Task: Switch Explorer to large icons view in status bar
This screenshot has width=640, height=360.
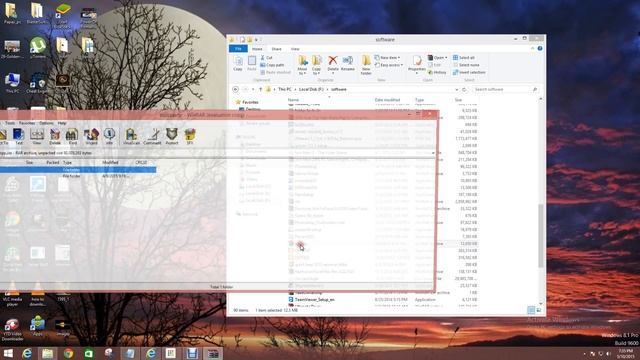Action: point(539,310)
